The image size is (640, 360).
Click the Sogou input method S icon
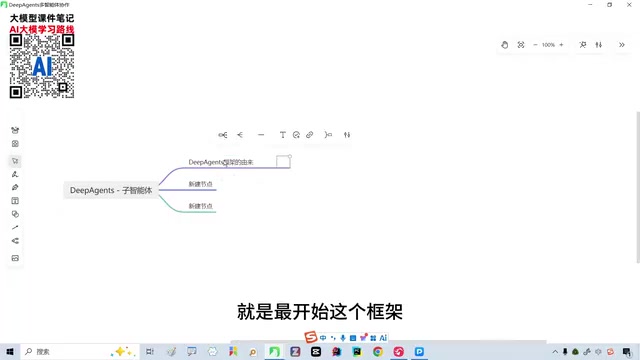(311, 337)
